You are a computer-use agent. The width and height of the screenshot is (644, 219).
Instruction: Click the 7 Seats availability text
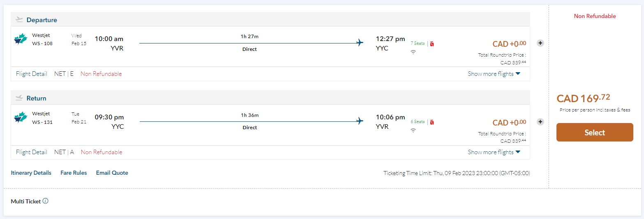(417, 43)
